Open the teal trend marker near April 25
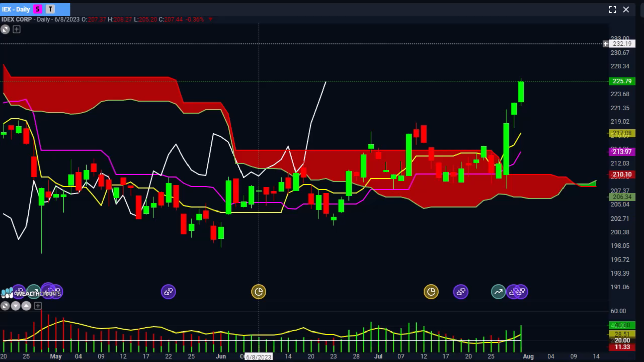The width and height of the screenshot is (644, 362). coord(34,292)
